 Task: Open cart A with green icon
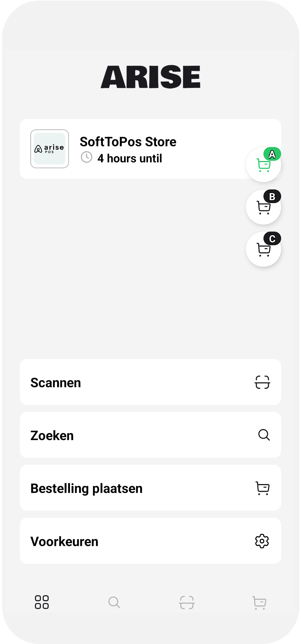pos(263,164)
